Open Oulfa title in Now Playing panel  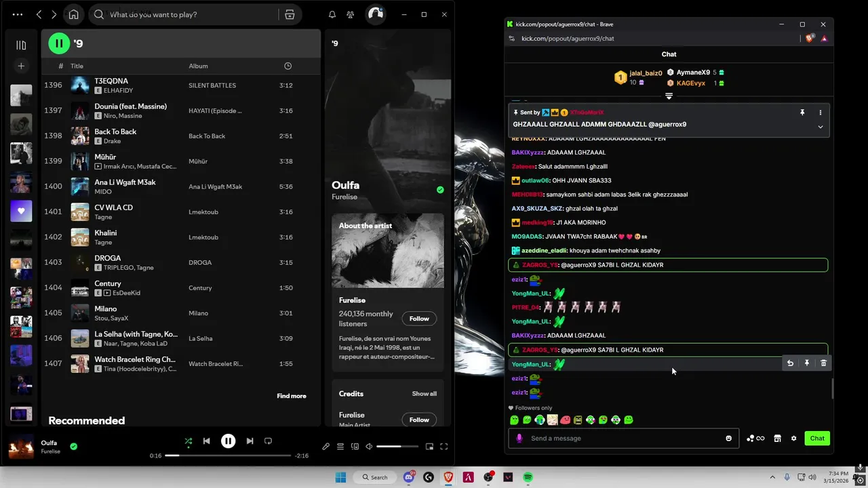tap(345, 185)
